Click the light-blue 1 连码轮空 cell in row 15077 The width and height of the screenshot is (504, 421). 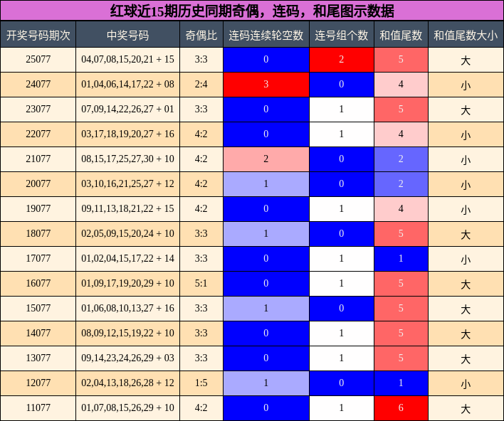pyautogui.click(x=266, y=309)
